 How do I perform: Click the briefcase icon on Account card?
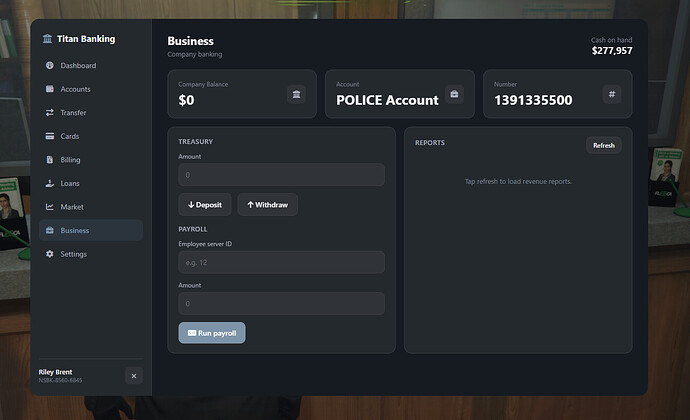454,94
